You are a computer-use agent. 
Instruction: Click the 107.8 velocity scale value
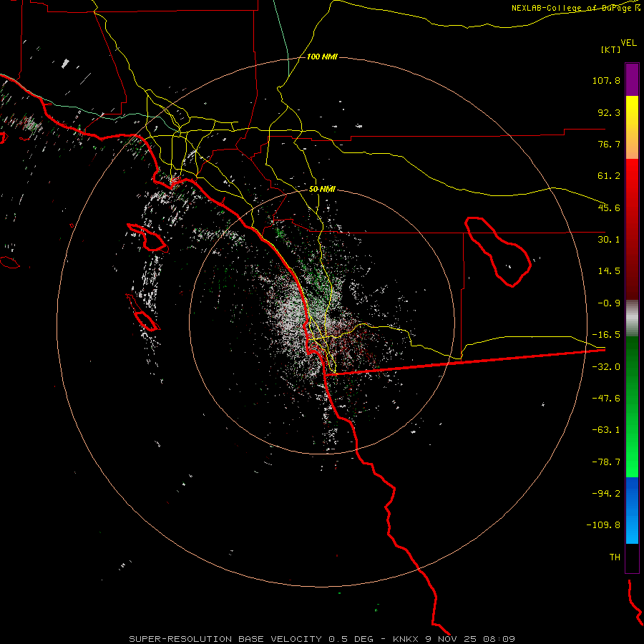[x=606, y=80]
